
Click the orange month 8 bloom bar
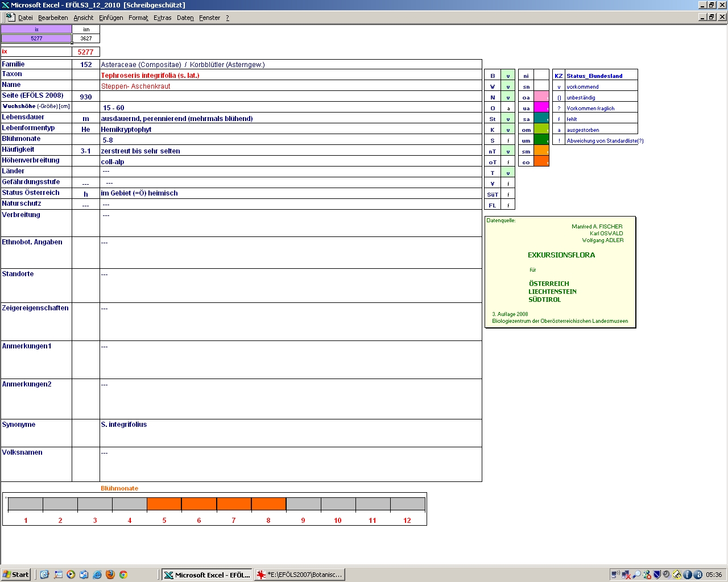(x=268, y=504)
